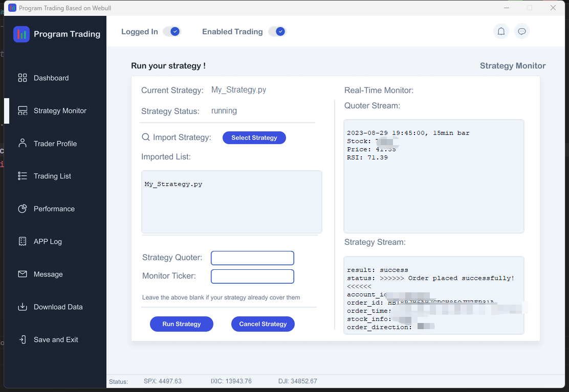Open the Trader Profile page
569x392 pixels.
(55, 144)
